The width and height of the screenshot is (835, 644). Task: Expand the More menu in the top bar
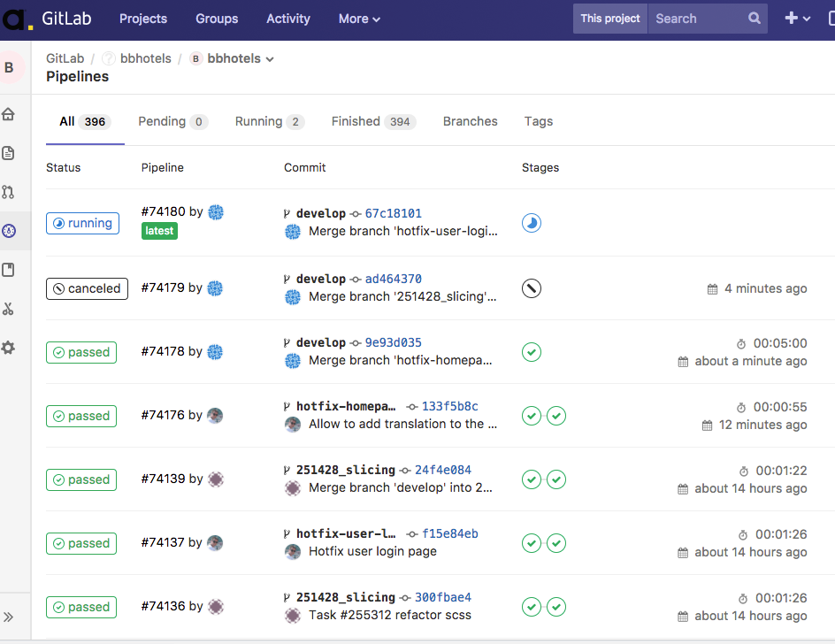(x=359, y=19)
